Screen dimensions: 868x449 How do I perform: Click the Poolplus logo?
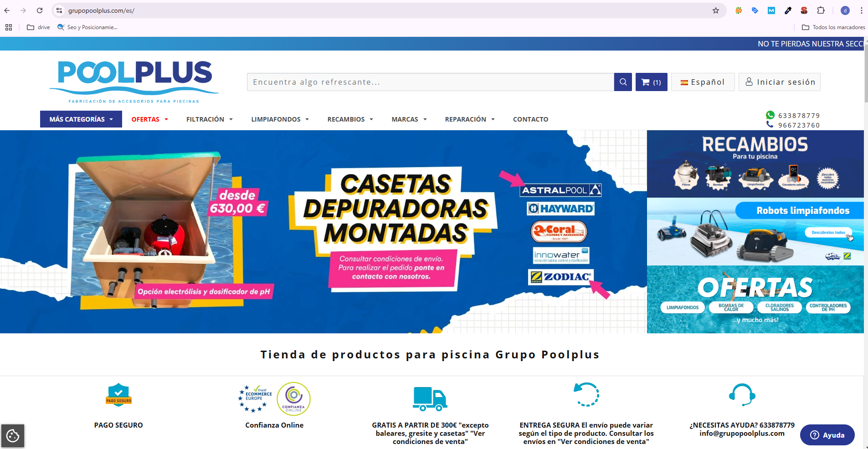(134, 81)
